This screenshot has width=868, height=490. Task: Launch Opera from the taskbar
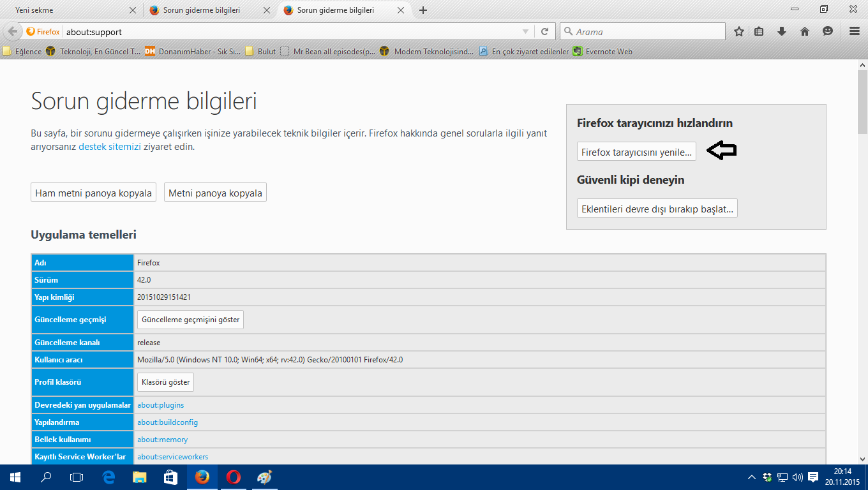[233, 477]
